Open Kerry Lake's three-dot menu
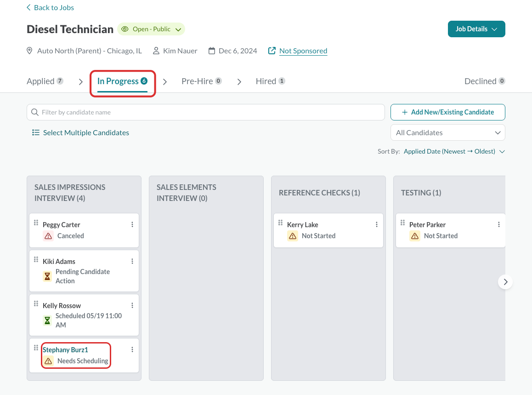The width and height of the screenshot is (532, 395). coord(377,224)
